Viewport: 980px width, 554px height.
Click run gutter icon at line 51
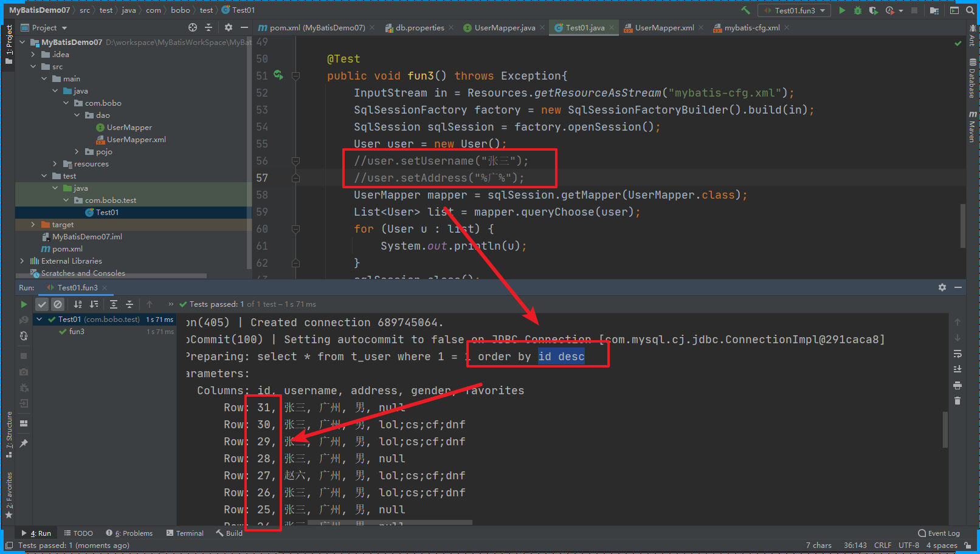[x=278, y=75]
